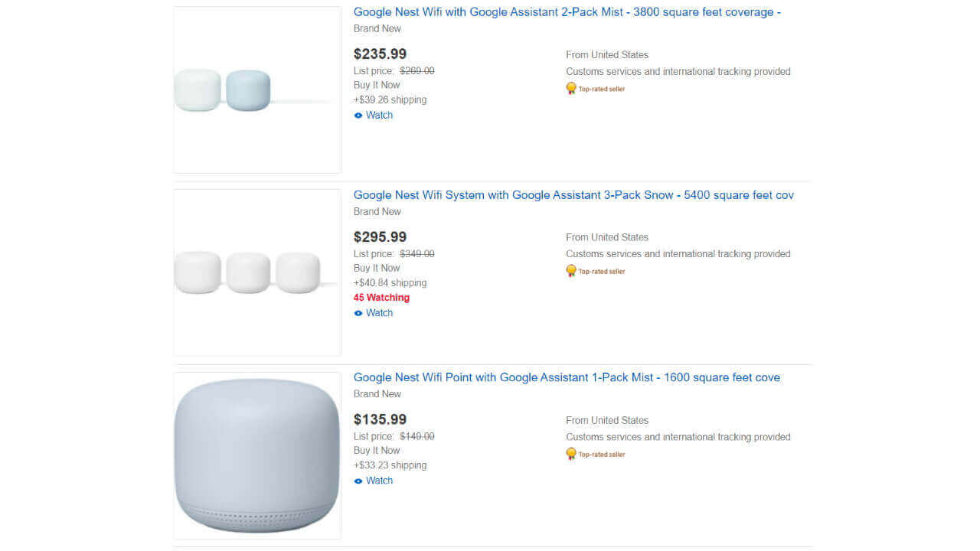Open Google Nest Wifi 2-Pack Mist title link
Image resolution: width=980 pixels, height=551 pixels.
tap(567, 12)
